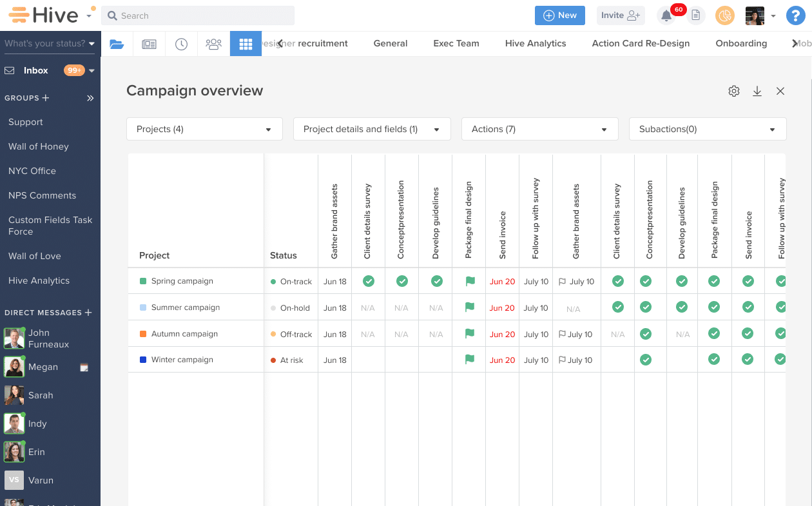
Task: Click green flag in Autumn campaign row
Action: pyautogui.click(x=470, y=334)
